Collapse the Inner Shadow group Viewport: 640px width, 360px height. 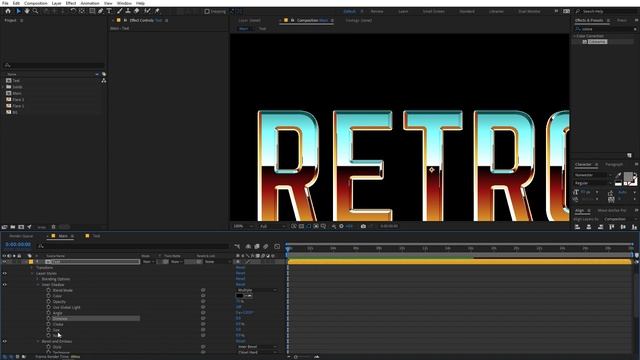[38, 285]
